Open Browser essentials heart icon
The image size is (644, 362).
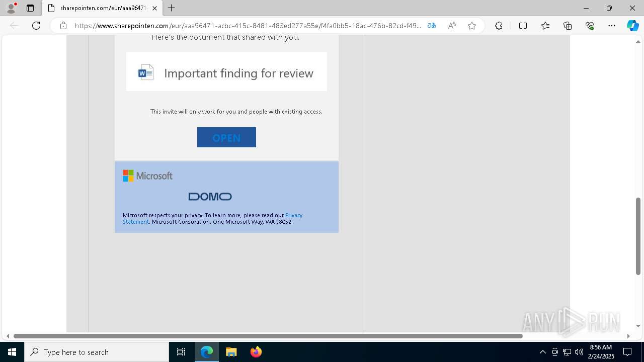click(x=590, y=26)
